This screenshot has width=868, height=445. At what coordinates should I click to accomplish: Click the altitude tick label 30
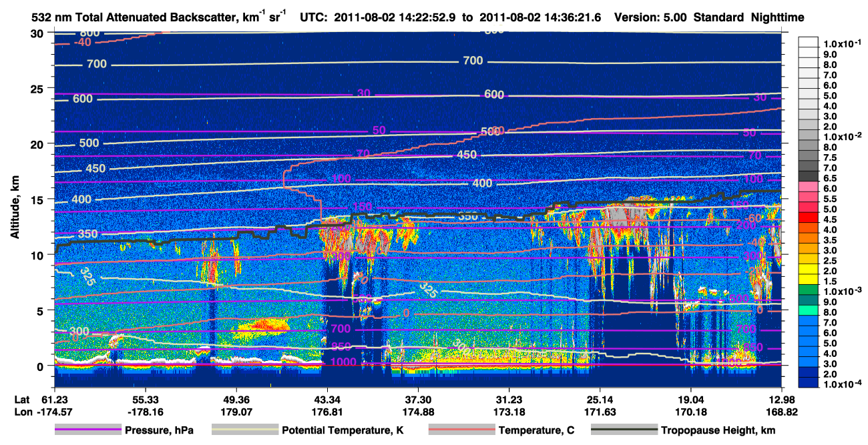click(37, 33)
